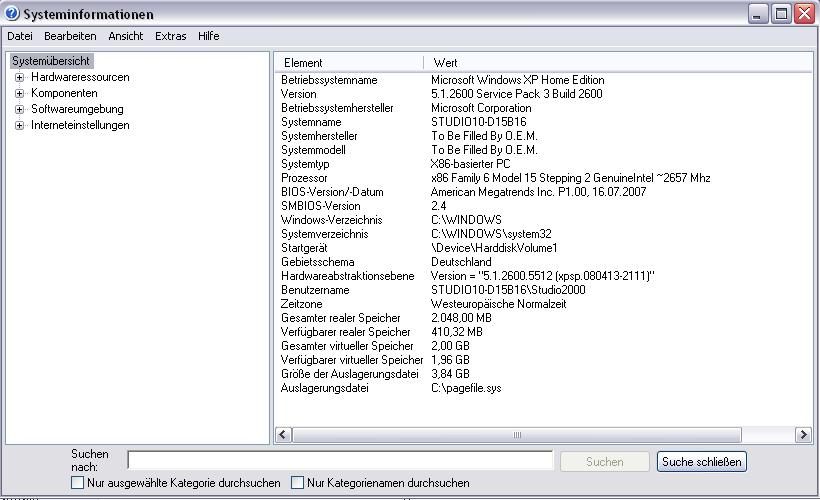Close the Systeminformationen window
820x500 pixels.
(805, 14)
